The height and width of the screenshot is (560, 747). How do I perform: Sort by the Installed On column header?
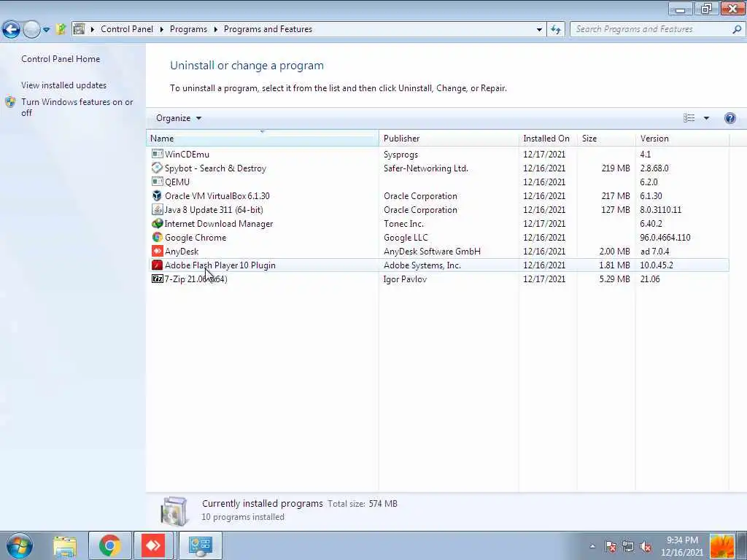547,138
